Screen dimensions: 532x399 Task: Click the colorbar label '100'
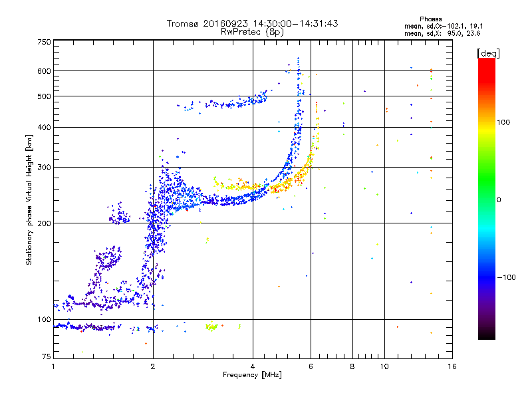[503, 122]
